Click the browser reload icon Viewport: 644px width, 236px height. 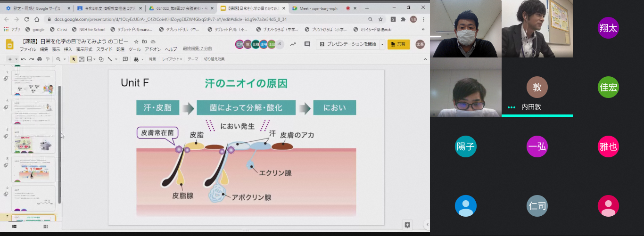(x=26, y=19)
